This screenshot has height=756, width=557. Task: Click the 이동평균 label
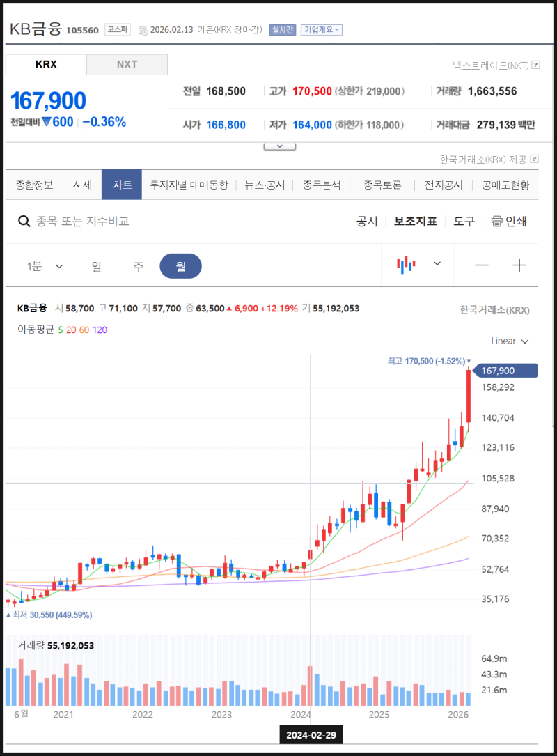click(x=36, y=330)
